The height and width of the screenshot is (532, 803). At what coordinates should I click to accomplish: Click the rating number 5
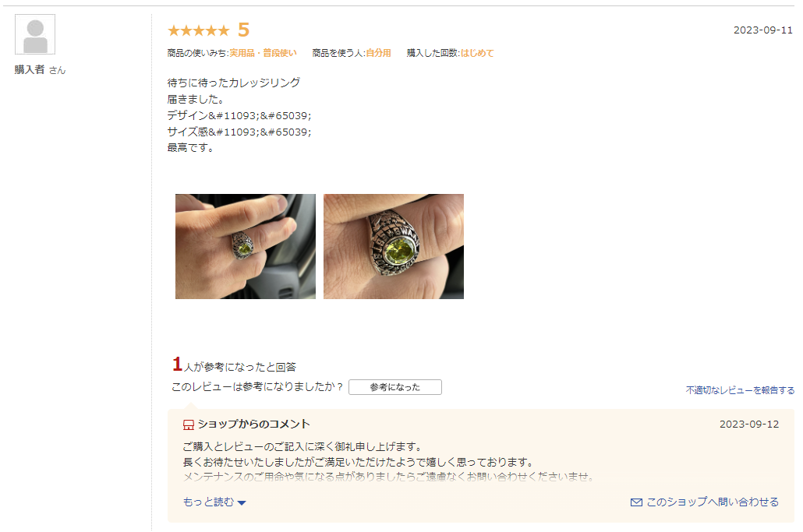[244, 30]
